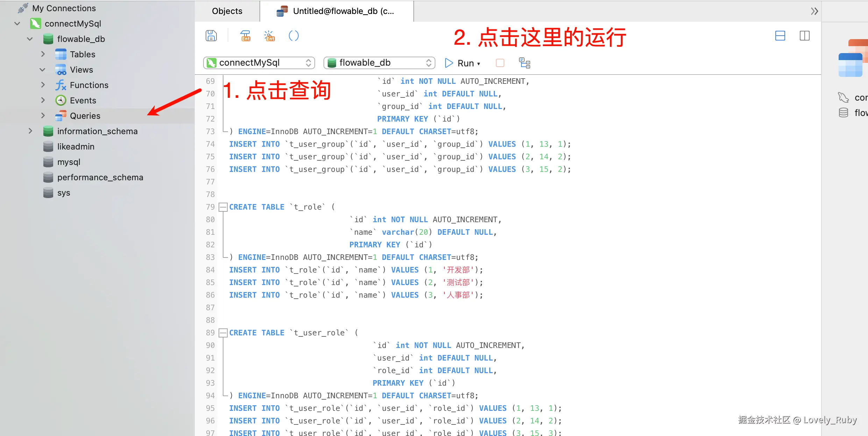
Task: Click the Save icon in the query toolbar
Action: point(211,36)
